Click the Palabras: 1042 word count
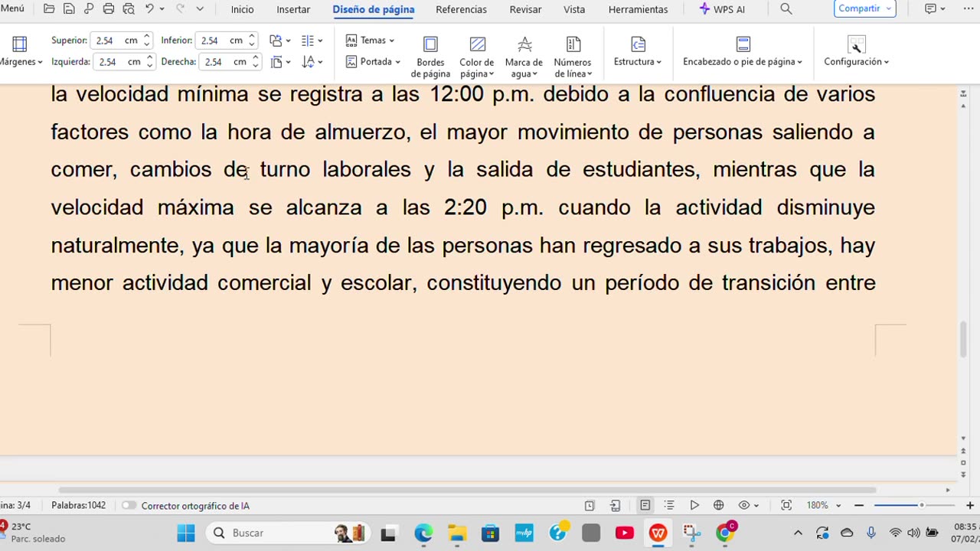The image size is (980, 551). (x=78, y=505)
